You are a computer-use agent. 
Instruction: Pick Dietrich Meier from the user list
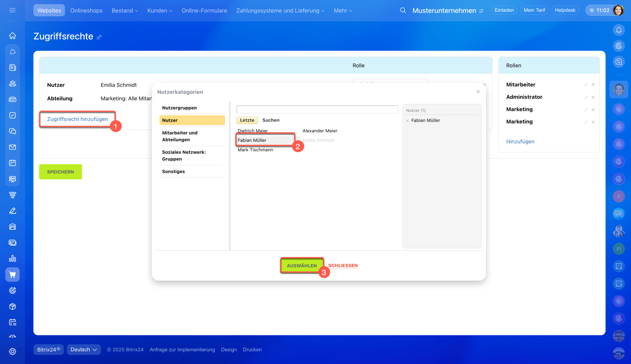point(253,131)
